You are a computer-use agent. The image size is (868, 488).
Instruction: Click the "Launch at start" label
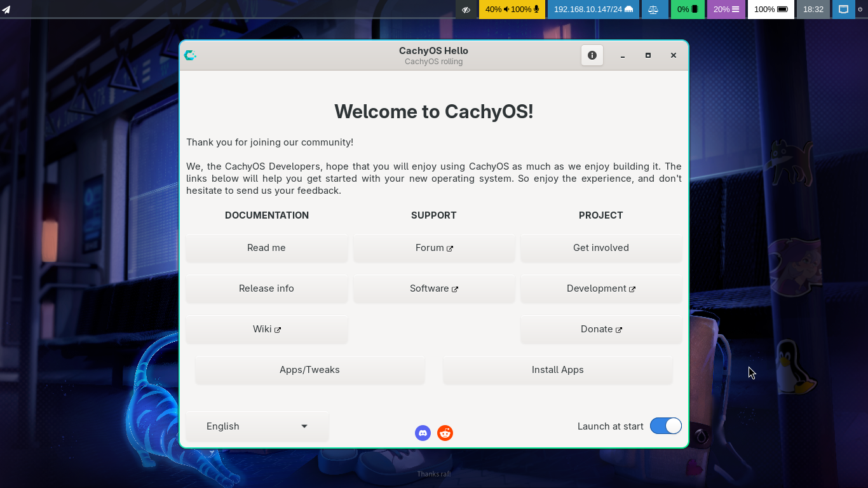(x=611, y=426)
